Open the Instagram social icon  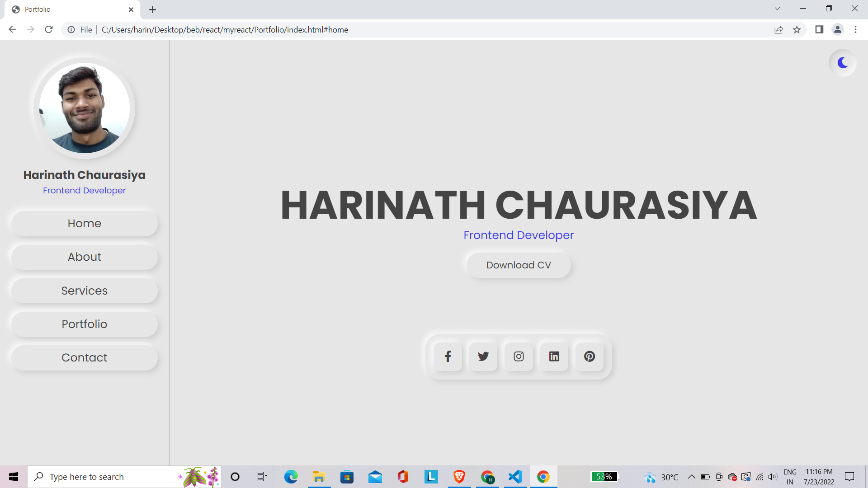518,357
